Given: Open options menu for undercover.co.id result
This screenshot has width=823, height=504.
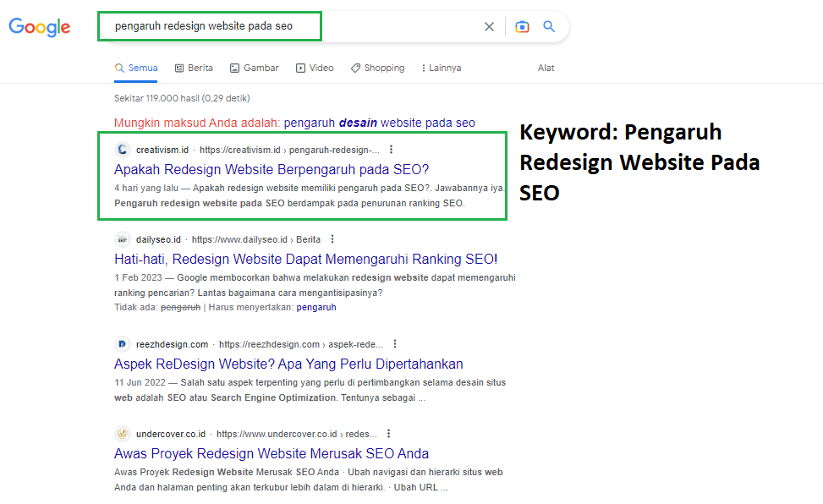Looking at the screenshot, I should (388, 433).
